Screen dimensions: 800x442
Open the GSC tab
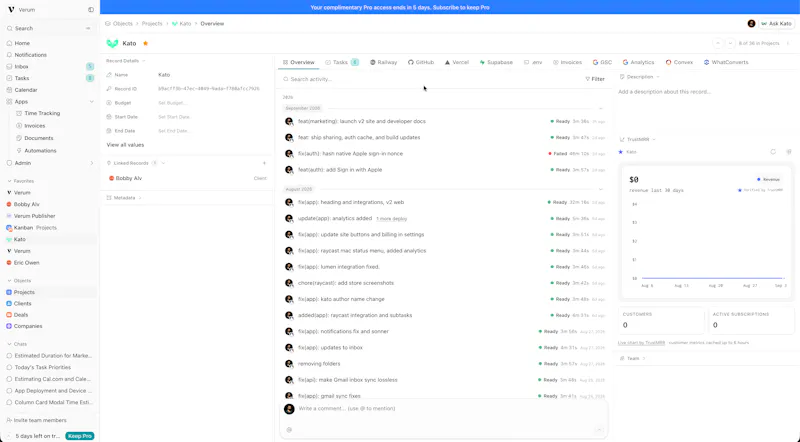pos(602,62)
